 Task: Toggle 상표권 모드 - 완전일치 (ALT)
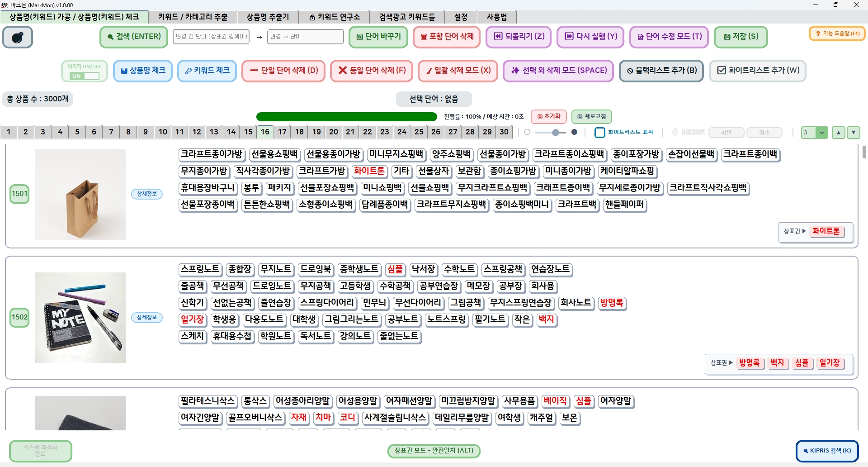[x=434, y=451]
